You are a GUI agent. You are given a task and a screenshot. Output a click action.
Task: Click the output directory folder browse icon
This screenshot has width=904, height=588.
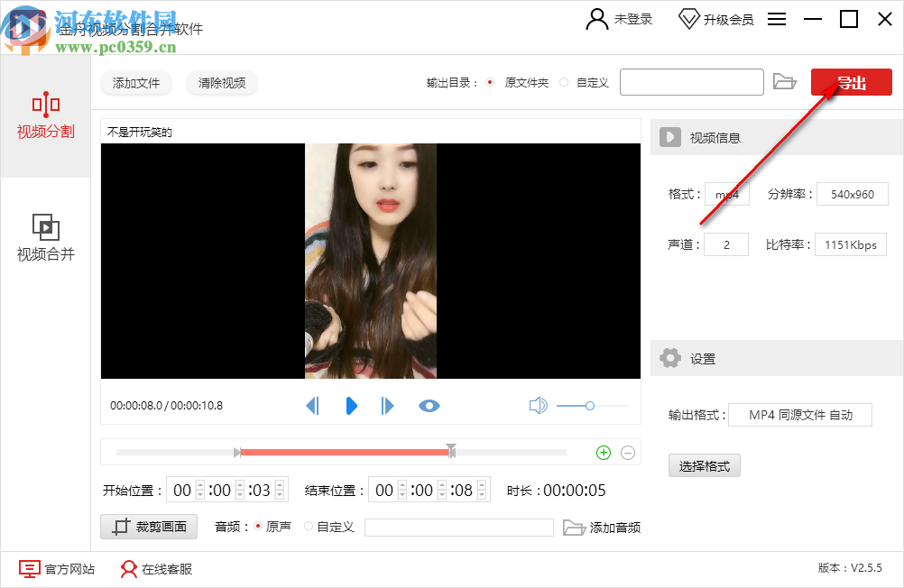coord(785,81)
